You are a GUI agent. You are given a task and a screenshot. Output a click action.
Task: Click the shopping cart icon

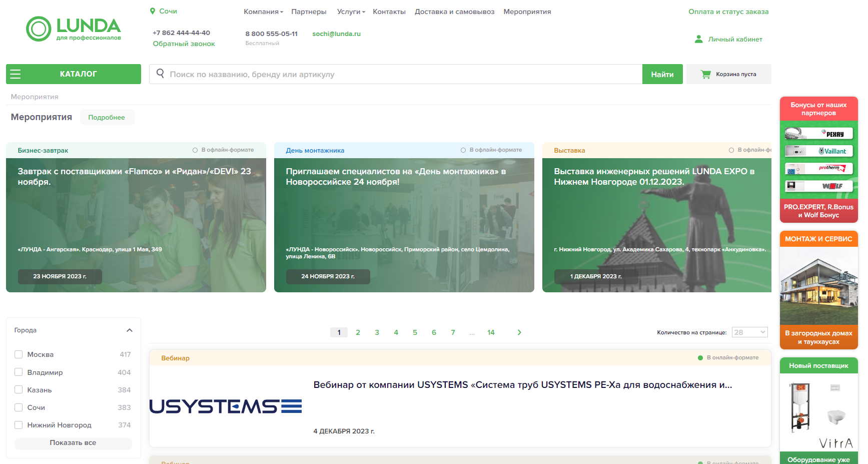click(x=706, y=74)
